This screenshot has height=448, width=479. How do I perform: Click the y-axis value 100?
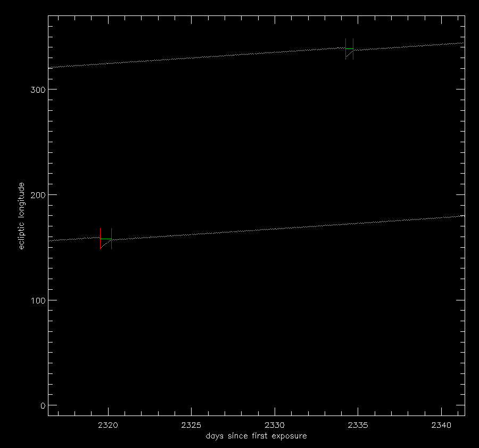click(x=38, y=300)
